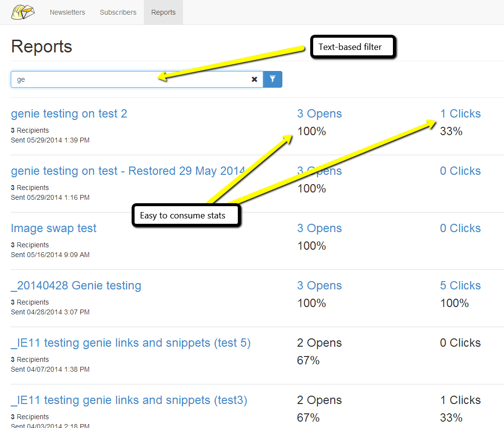Open '_20140428 Genie testing' report
The width and height of the screenshot is (504, 428).
(x=76, y=285)
